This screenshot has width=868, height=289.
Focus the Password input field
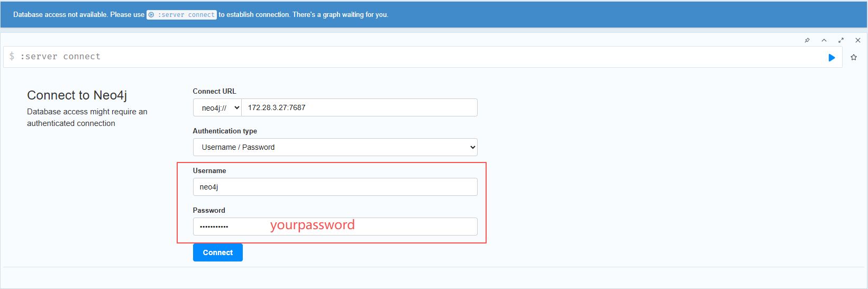click(335, 227)
